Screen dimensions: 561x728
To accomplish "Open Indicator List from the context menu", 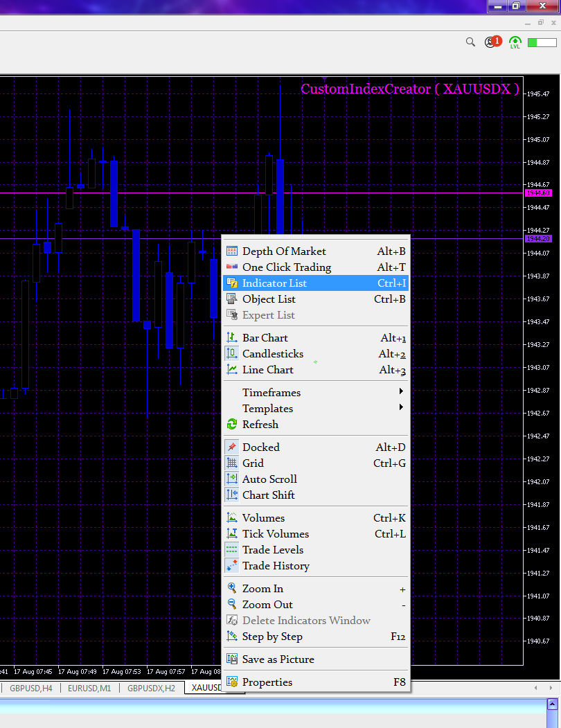I will pyautogui.click(x=316, y=283).
